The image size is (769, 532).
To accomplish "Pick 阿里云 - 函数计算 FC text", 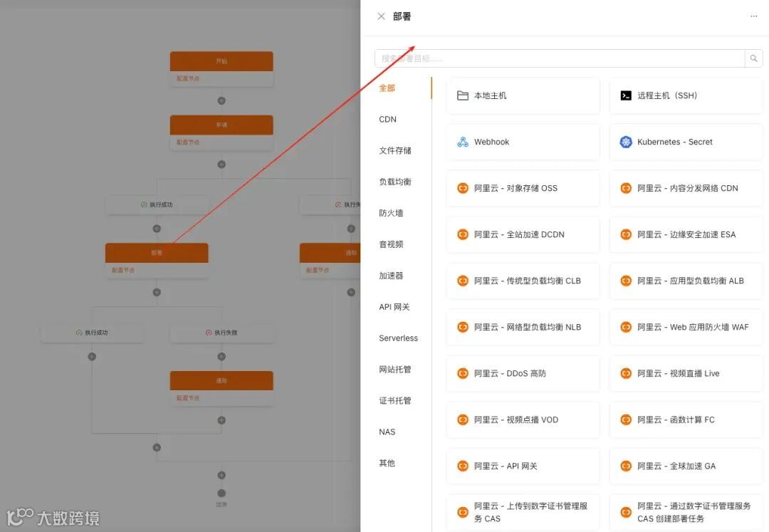I will pos(676,419).
